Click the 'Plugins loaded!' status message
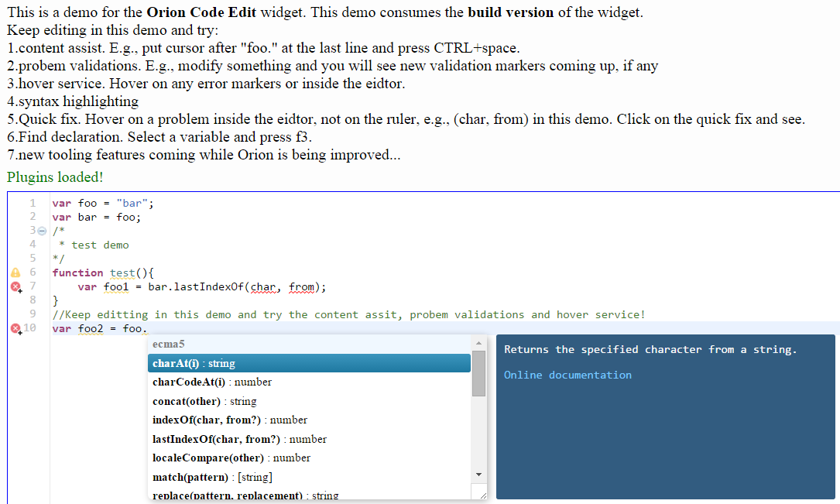 click(x=55, y=177)
